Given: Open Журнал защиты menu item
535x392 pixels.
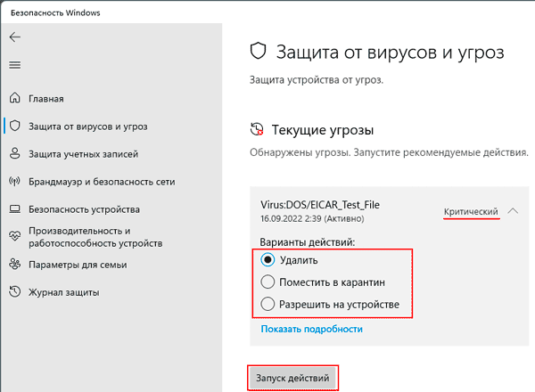Looking at the screenshot, I should click(x=64, y=292).
